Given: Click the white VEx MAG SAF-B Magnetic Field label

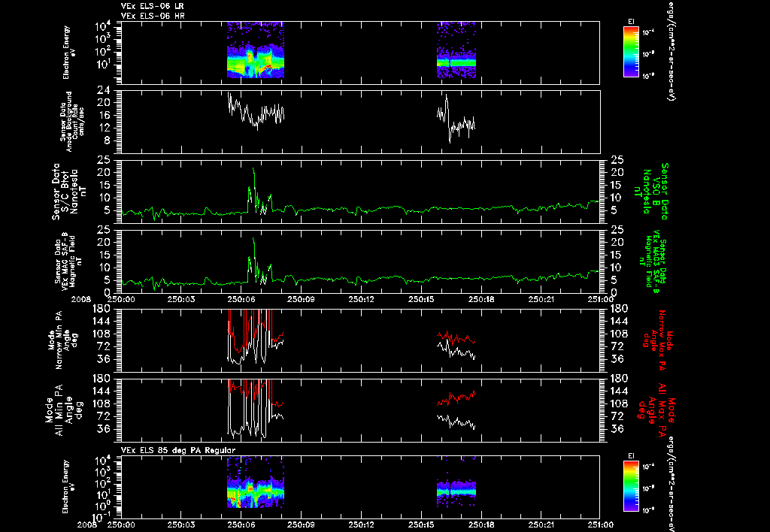Looking at the screenshot, I should pos(68,261).
